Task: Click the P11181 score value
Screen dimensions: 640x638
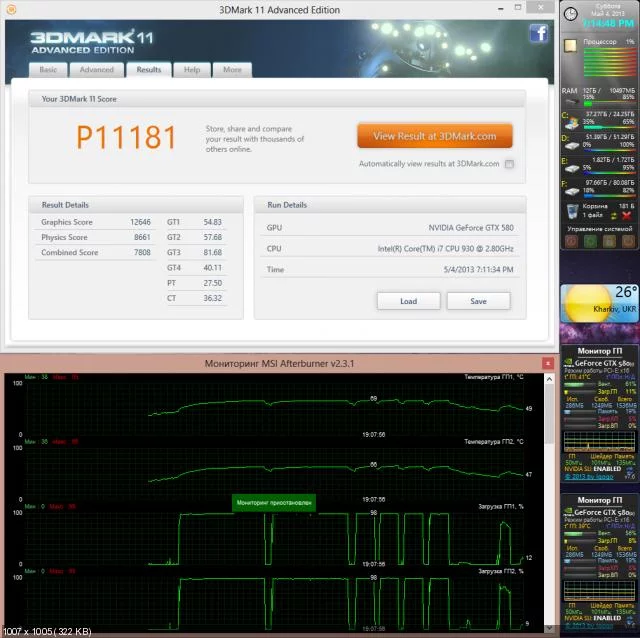Action: 126,137
